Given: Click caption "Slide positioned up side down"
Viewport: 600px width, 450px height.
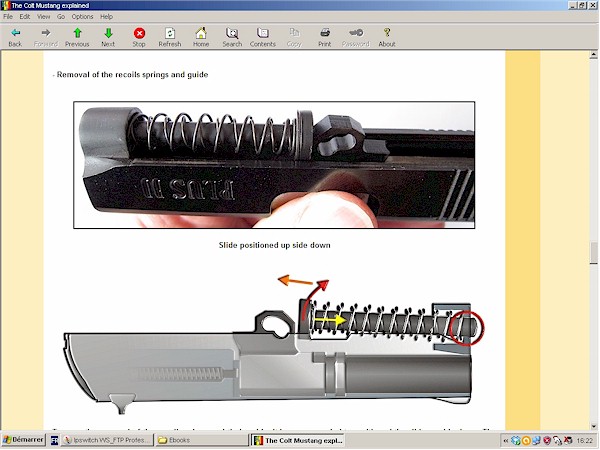Looking at the screenshot, I should (274, 245).
